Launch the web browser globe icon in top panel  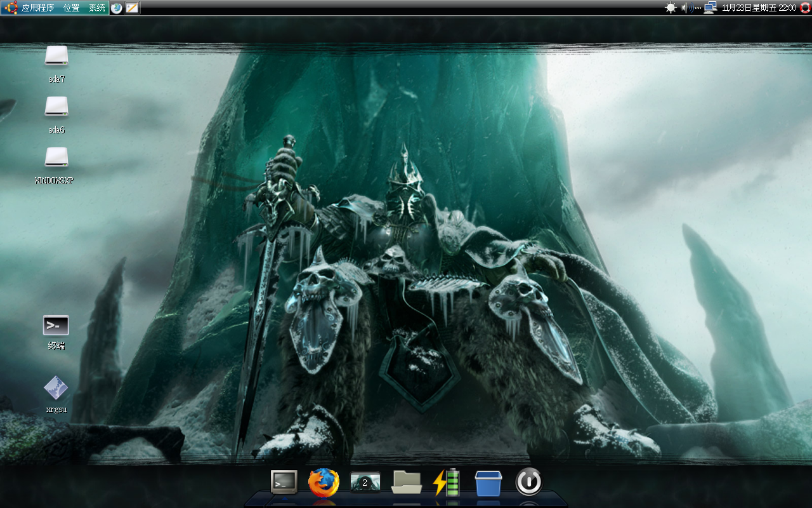[117, 8]
